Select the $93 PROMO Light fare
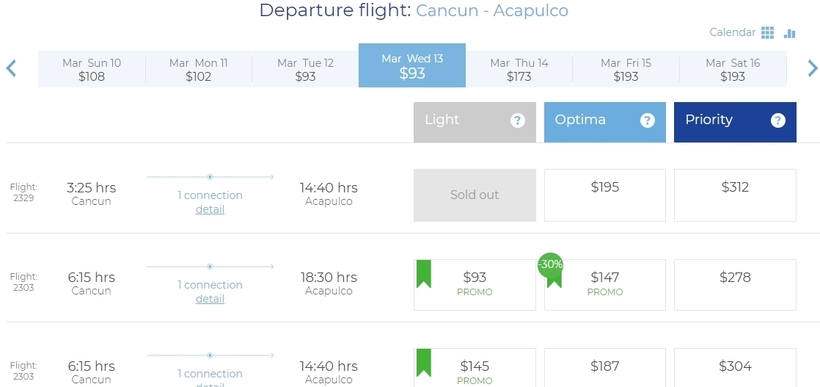Screen dimensions: 820x387 click(x=475, y=284)
